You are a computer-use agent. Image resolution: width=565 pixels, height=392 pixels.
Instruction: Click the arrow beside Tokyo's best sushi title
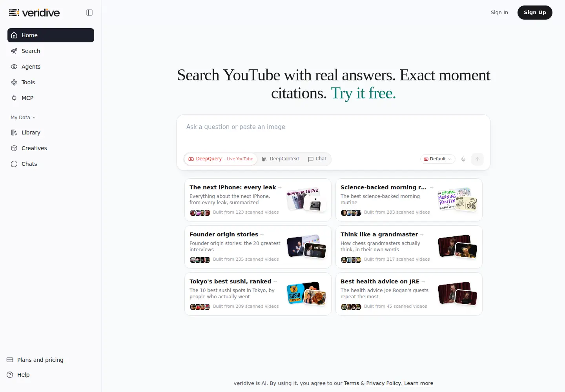coord(275,281)
